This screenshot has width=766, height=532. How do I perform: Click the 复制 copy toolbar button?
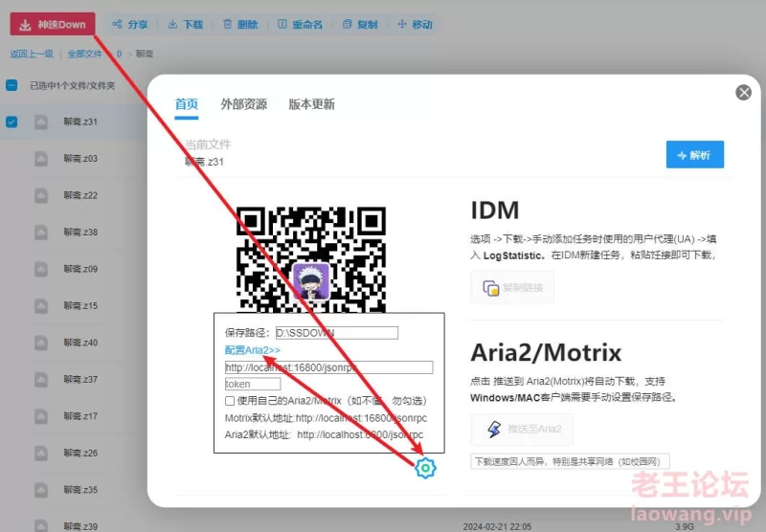[x=361, y=25]
